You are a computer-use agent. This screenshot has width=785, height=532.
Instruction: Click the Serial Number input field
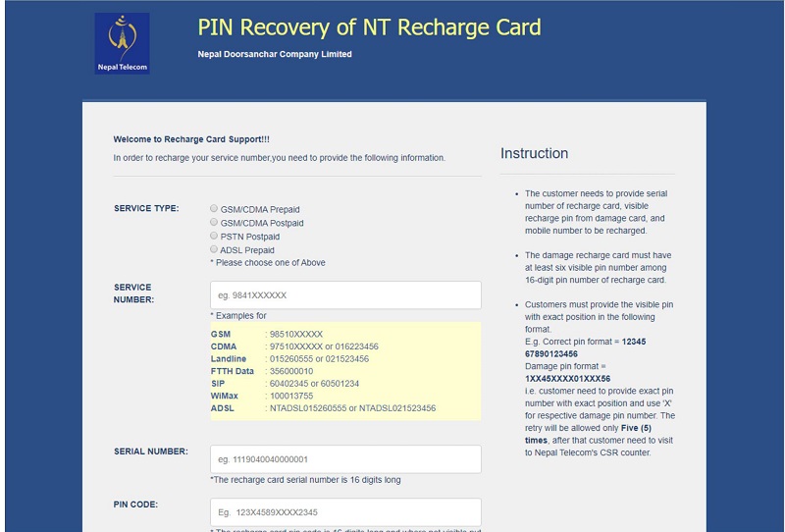coord(345,458)
